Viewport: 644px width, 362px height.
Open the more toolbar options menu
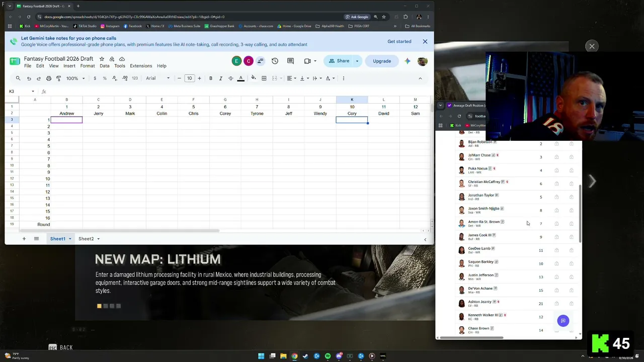tap(343, 78)
